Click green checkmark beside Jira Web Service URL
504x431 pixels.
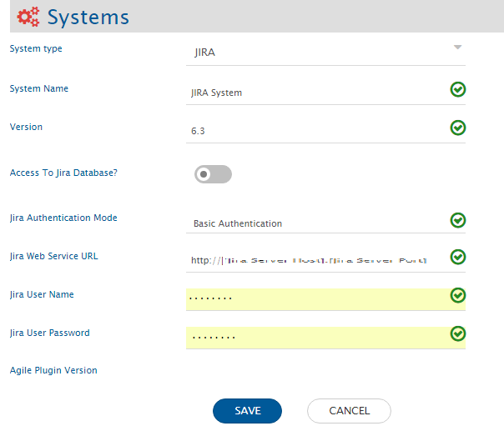point(457,257)
